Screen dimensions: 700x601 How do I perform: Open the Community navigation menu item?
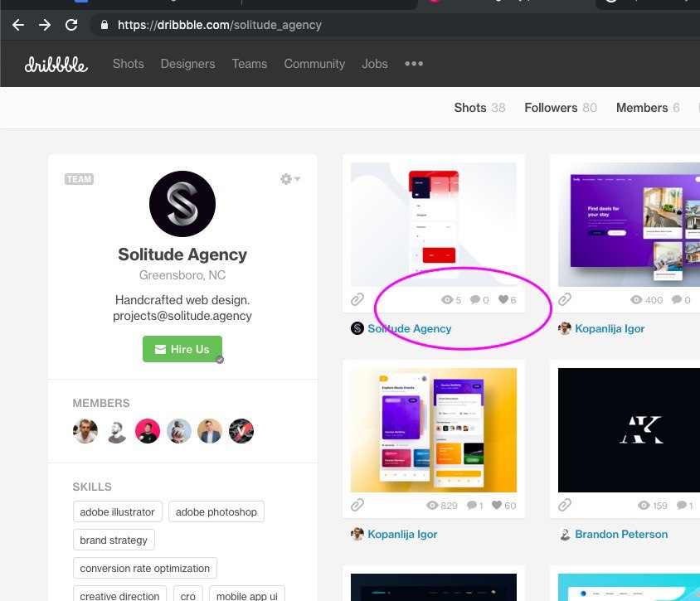(314, 64)
